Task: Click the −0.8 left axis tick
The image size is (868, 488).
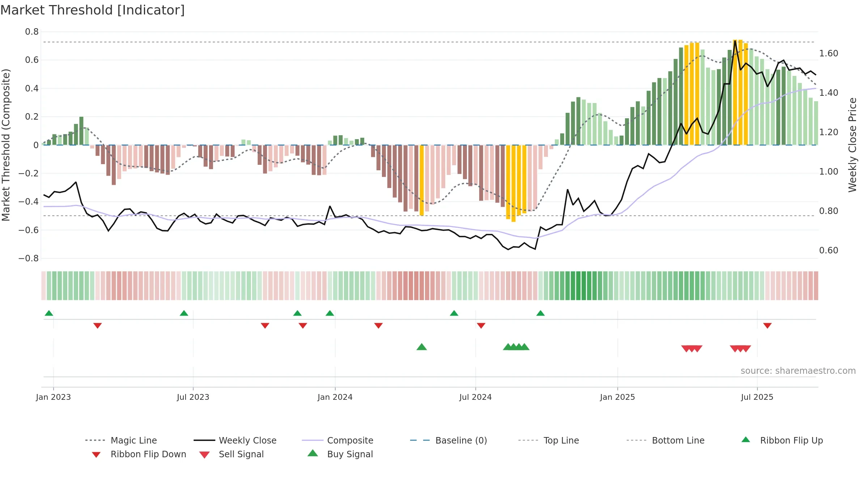Action: pyautogui.click(x=29, y=258)
